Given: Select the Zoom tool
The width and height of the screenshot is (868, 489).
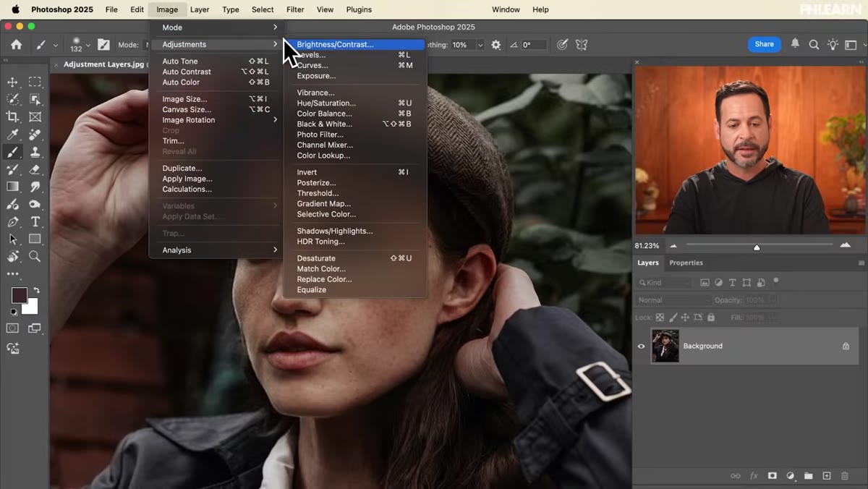Looking at the screenshot, I should [35, 256].
